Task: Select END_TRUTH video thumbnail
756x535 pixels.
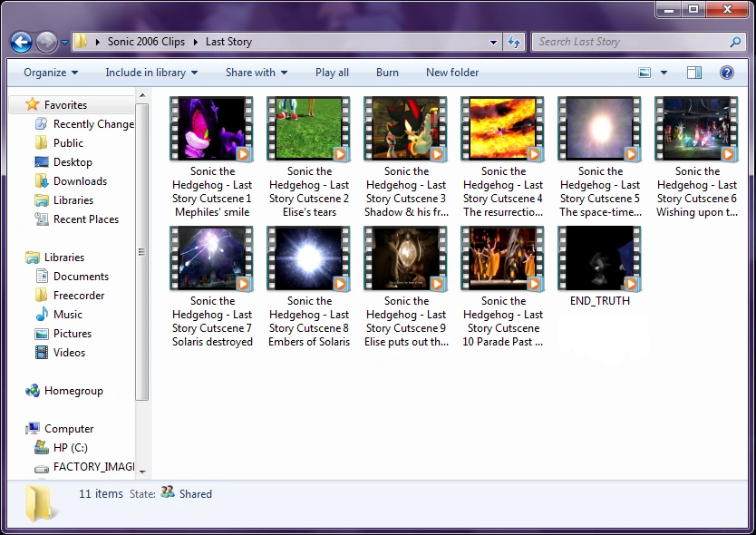Action: pyautogui.click(x=599, y=258)
